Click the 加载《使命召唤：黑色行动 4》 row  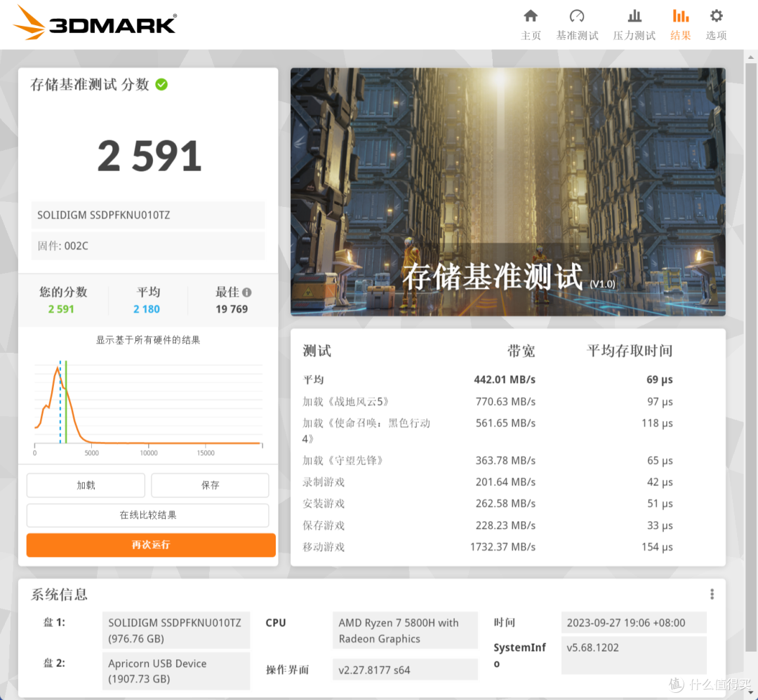pyautogui.click(x=487, y=431)
